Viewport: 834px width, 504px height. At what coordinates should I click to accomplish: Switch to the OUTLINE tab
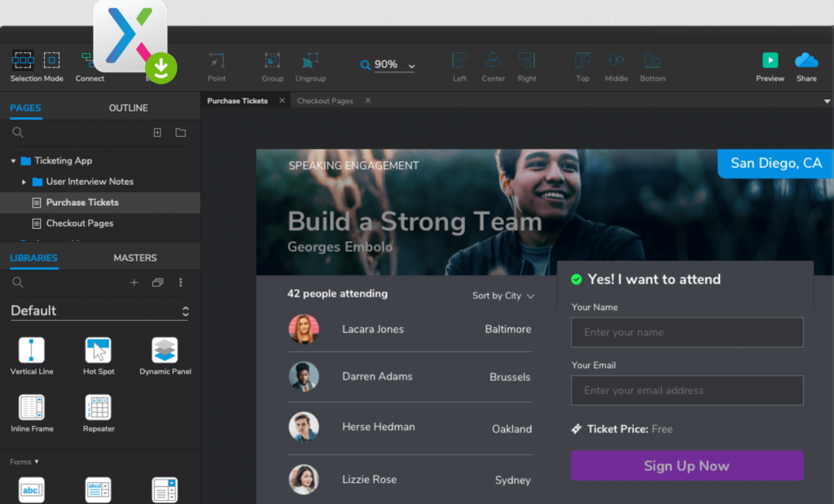(x=128, y=108)
